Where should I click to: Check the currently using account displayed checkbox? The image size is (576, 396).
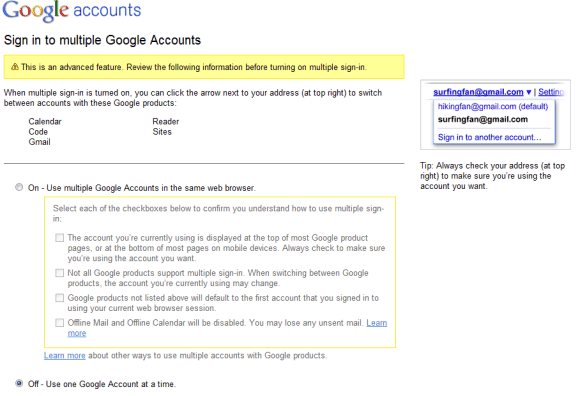coord(60,238)
